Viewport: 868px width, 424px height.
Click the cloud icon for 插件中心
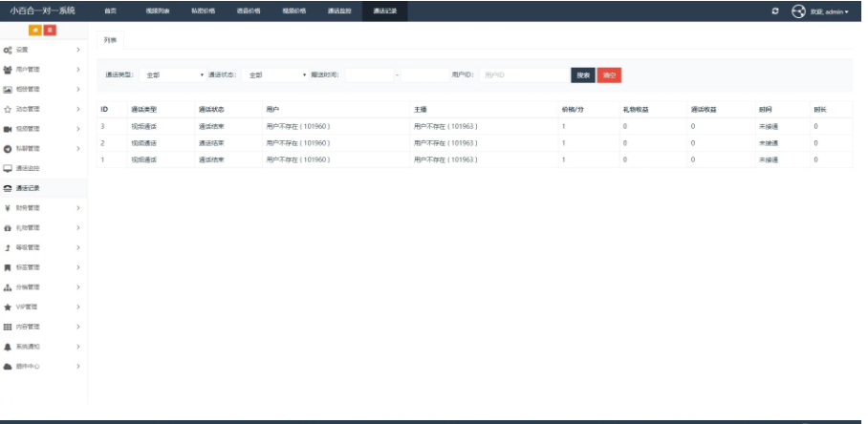coord(8,367)
